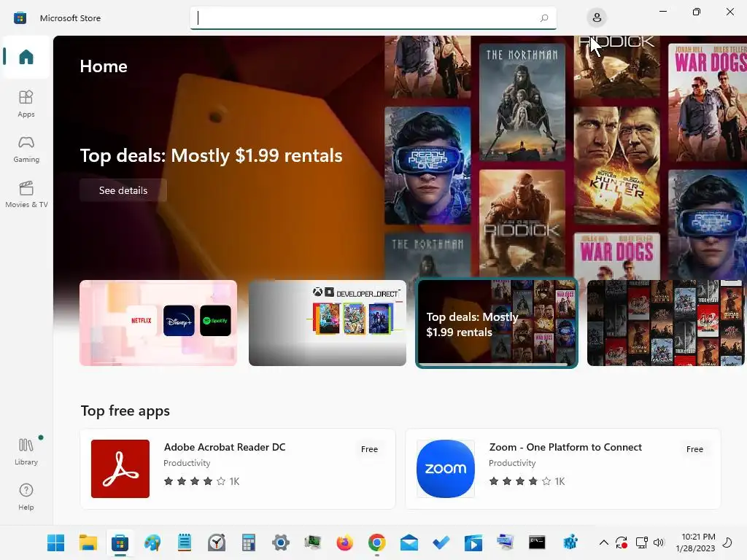Click the See details button
This screenshot has width=747, height=560.
tap(123, 190)
